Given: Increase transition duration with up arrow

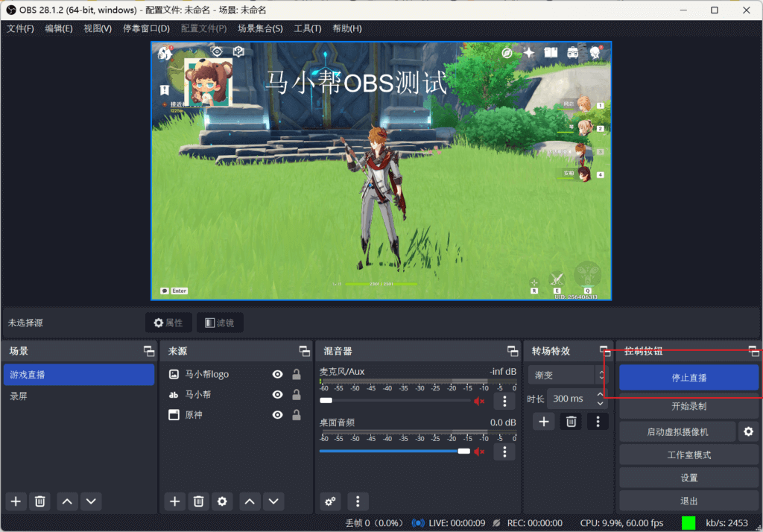Looking at the screenshot, I should coord(601,394).
